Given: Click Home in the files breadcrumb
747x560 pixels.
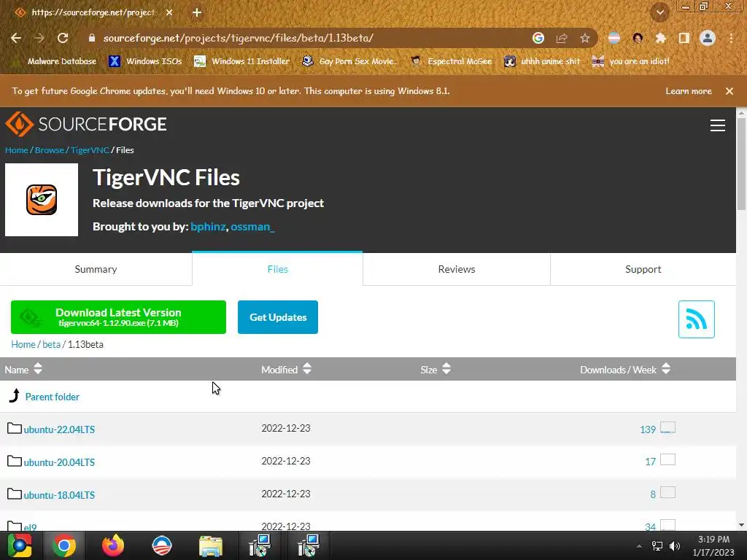Looking at the screenshot, I should point(23,344).
